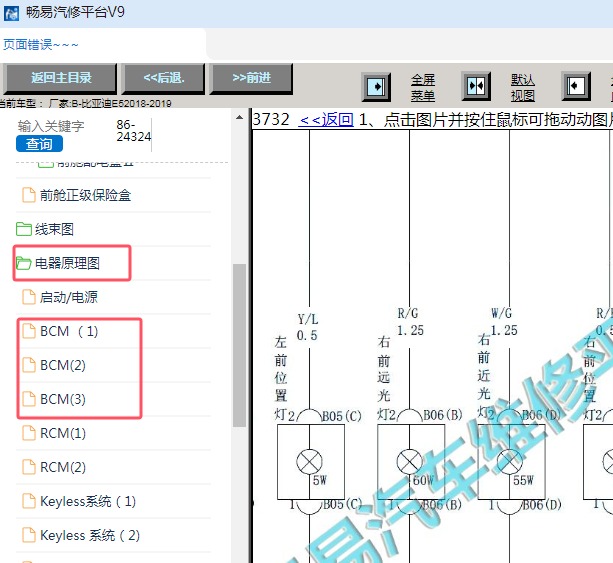Viewport: 613px width, 563px height.
Task: Click the fullscreen menu arrow icon
Action: (376, 86)
